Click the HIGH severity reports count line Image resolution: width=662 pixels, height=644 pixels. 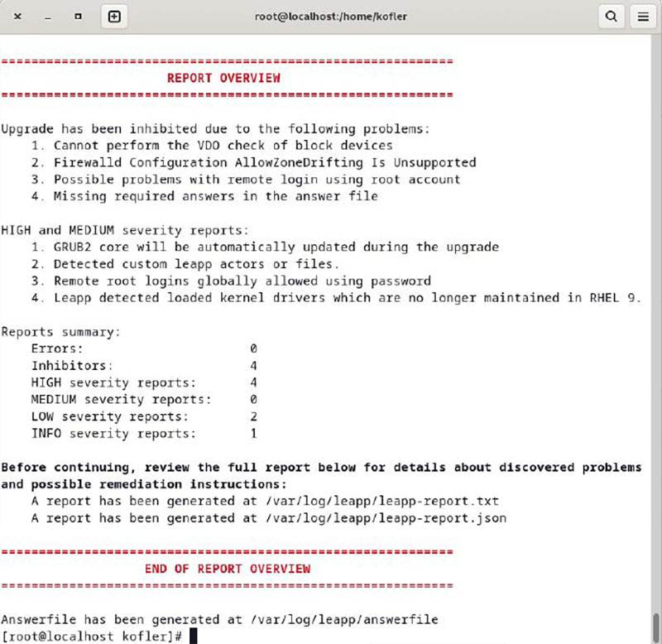coord(144,382)
